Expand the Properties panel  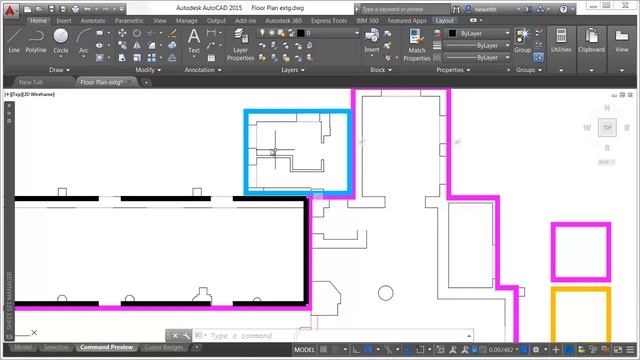tap(453, 70)
